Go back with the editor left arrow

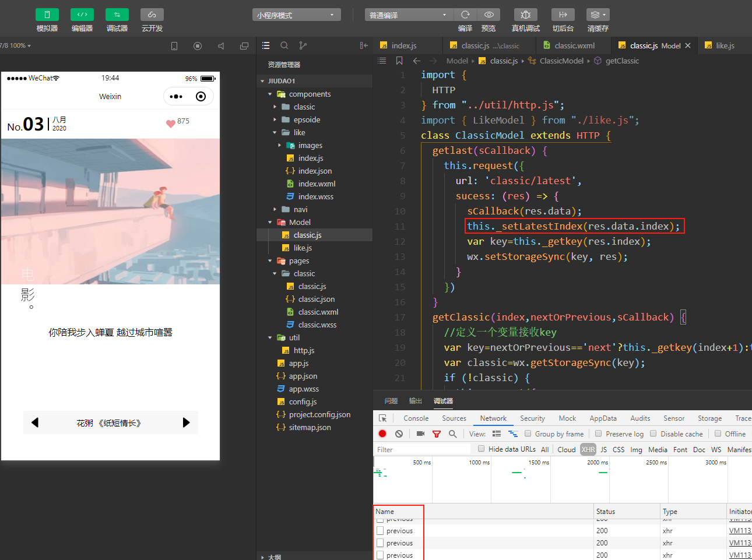coord(417,61)
